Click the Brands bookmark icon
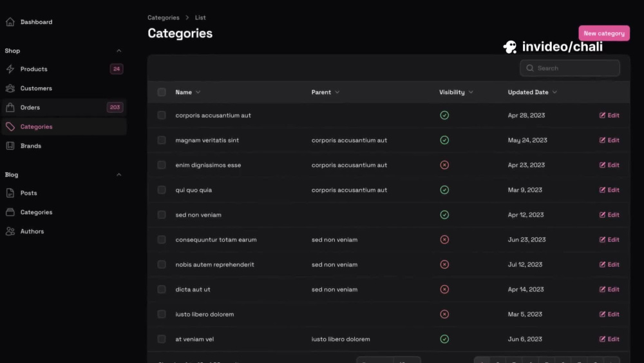Viewport: 644px width, 363px height. 10,146
